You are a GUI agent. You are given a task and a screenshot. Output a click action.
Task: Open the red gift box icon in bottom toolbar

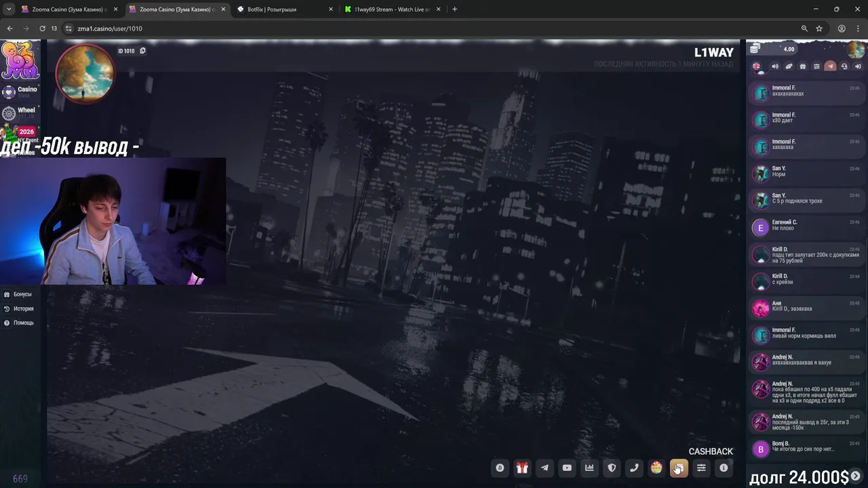click(x=522, y=468)
